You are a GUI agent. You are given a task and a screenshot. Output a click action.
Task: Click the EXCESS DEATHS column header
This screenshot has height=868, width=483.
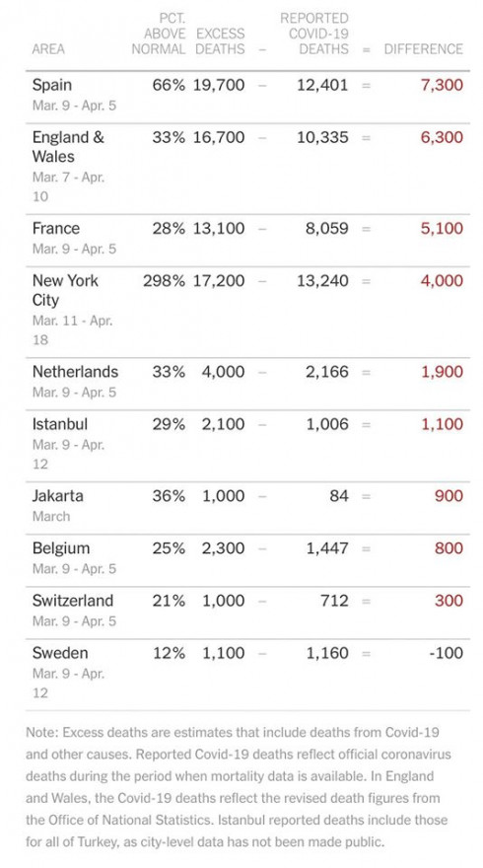[220, 41]
